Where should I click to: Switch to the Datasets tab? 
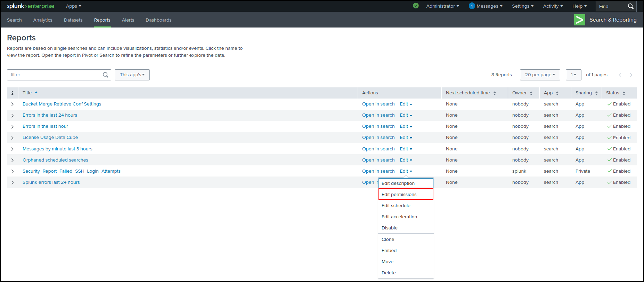(73, 20)
